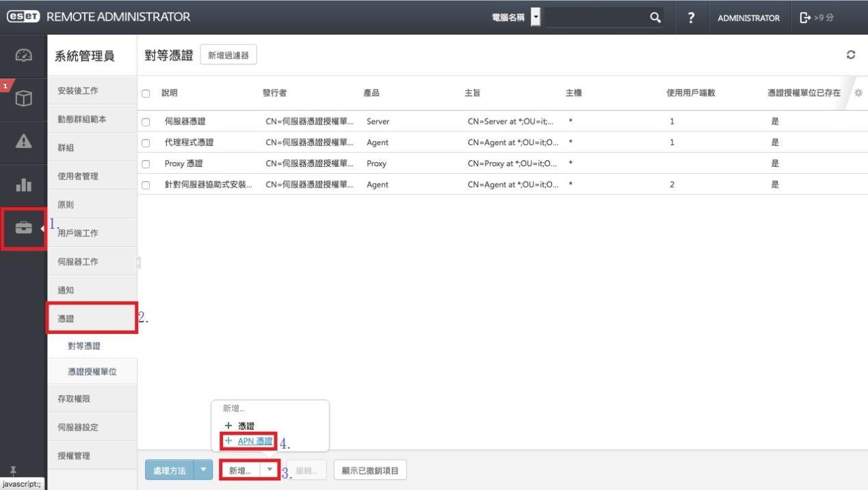Sort table by 說明 column header
868x490 pixels.
pos(169,93)
